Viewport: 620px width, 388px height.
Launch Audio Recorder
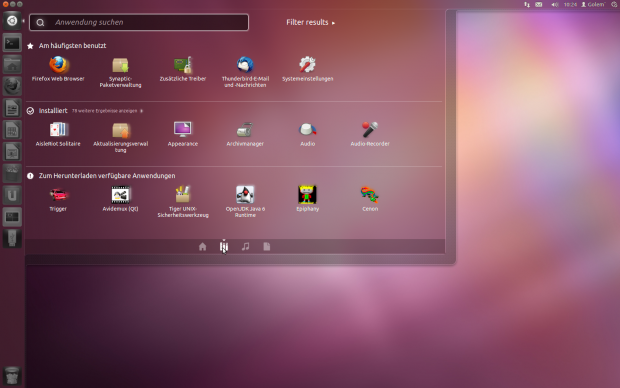click(x=370, y=134)
